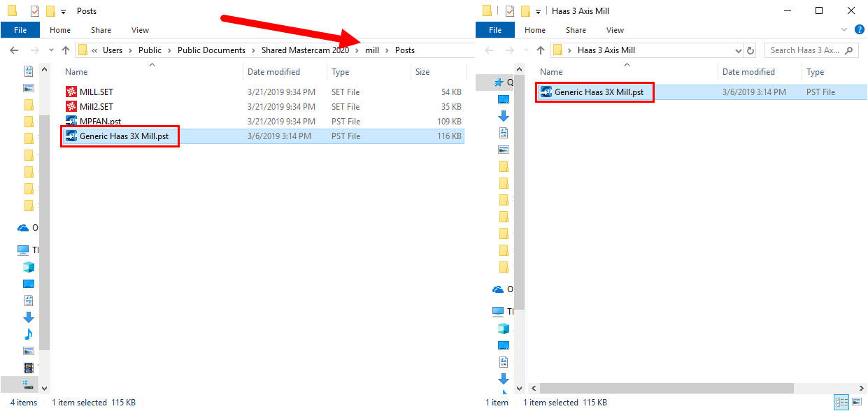Open View tab in Haas 3 Axis Mill window

(x=616, y=30)
